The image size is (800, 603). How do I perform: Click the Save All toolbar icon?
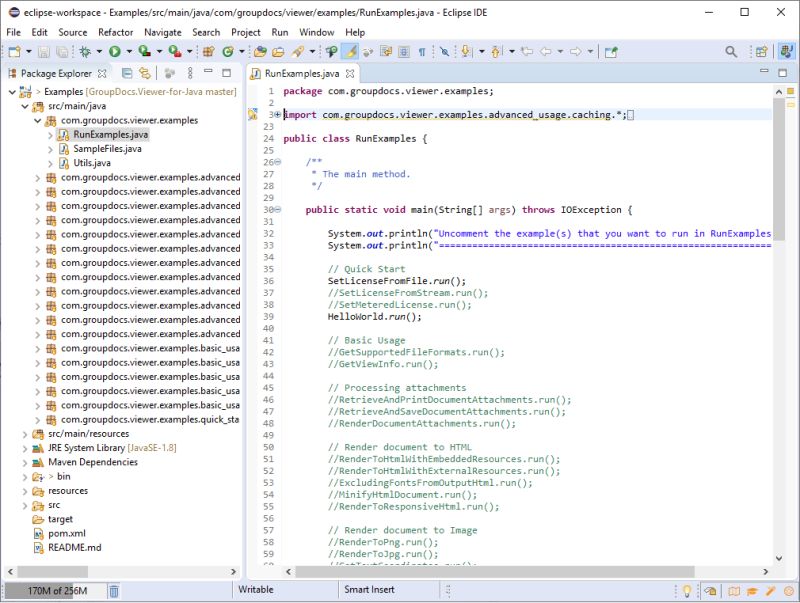pos(62,52)
